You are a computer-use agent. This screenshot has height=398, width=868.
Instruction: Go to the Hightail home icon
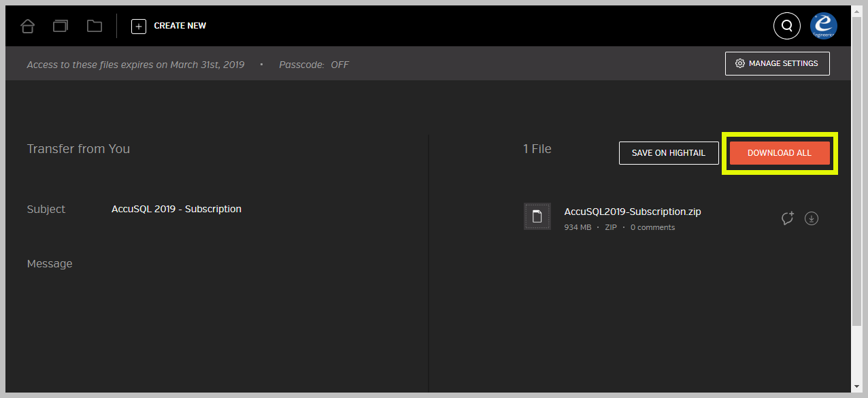(27, 26)
